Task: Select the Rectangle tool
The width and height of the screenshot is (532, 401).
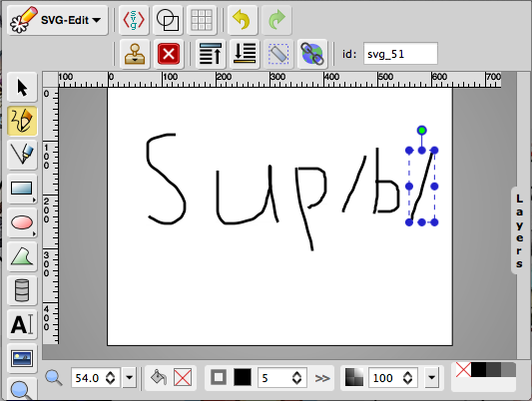Action: [x=22, y=189]
